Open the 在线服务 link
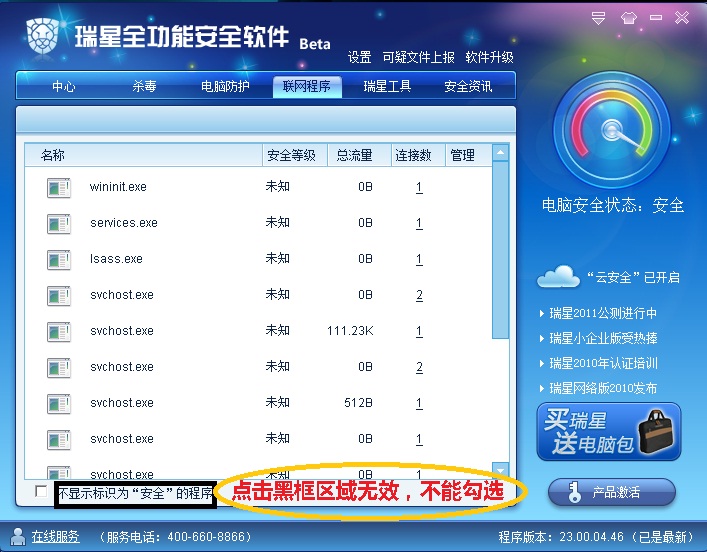 (55, 536)
